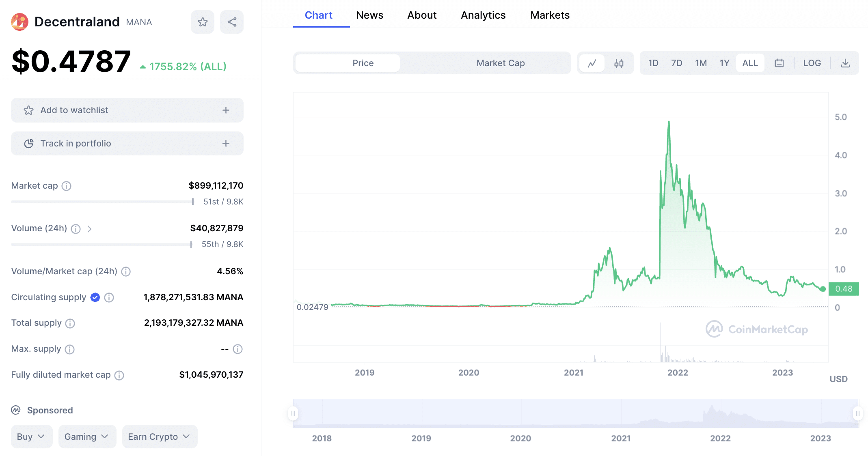Toggle LOG scale on chart
This screenshot has width=868, height=456.
[812, 63]
